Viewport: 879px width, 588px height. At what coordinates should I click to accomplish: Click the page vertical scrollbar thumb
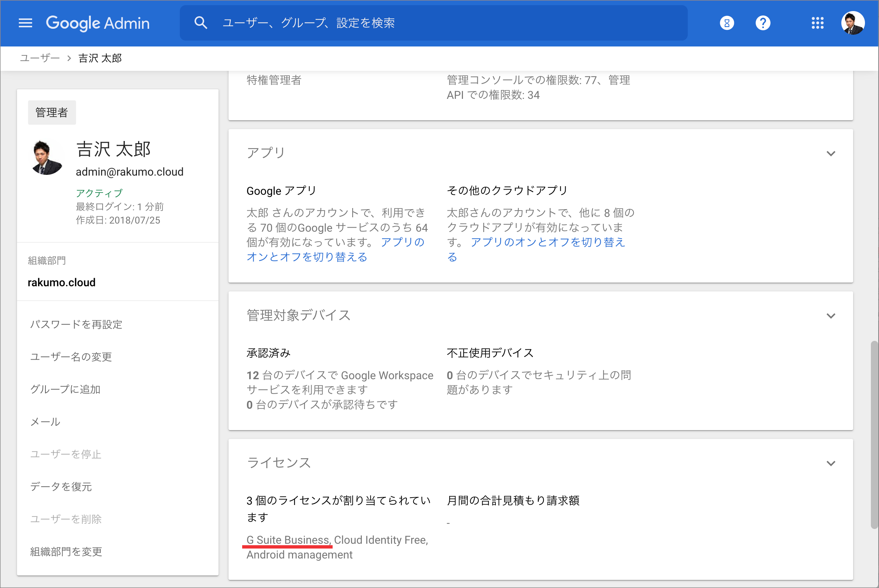click(x=875, y=435)
